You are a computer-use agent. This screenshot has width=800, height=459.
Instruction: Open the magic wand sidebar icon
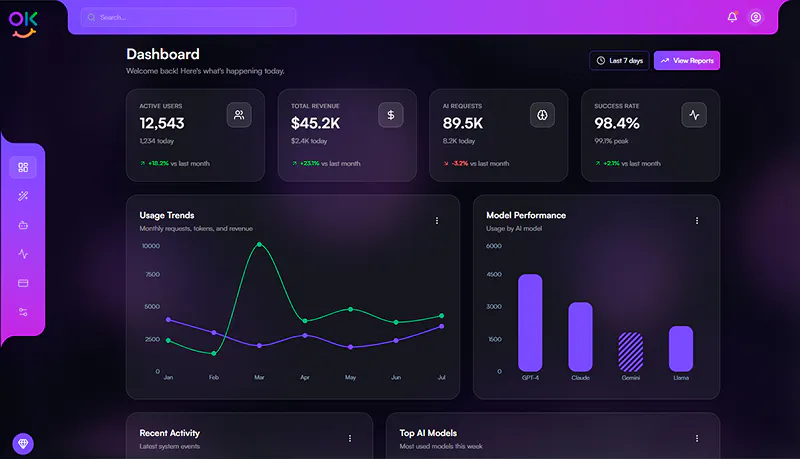click(23, 196)
